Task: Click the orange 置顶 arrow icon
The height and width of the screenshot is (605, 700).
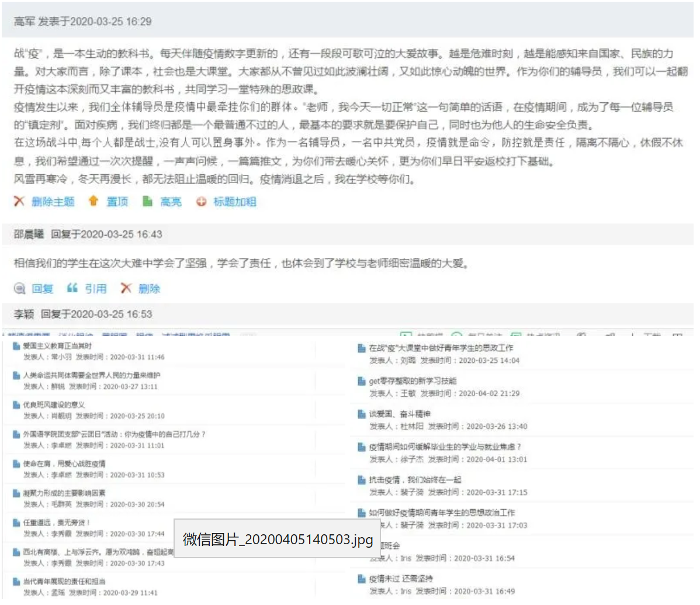Action: pyautogui.click(x=93, y=201)
